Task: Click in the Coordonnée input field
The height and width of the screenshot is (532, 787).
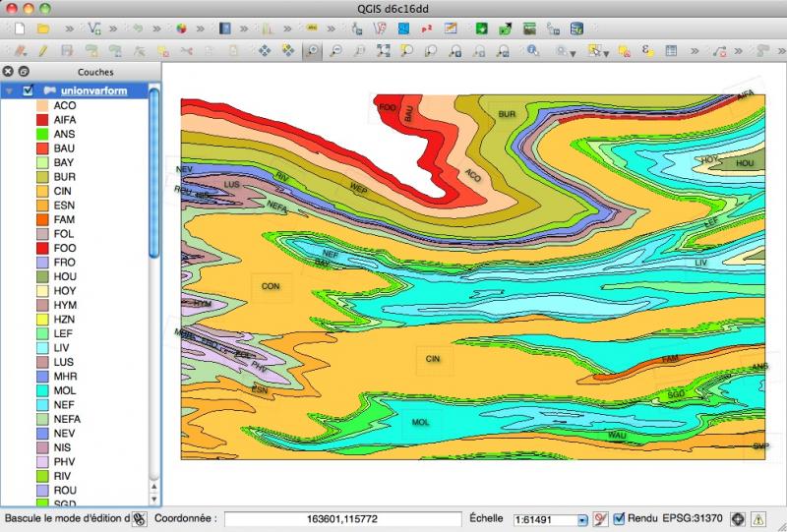Action: [x=341, y=518]
